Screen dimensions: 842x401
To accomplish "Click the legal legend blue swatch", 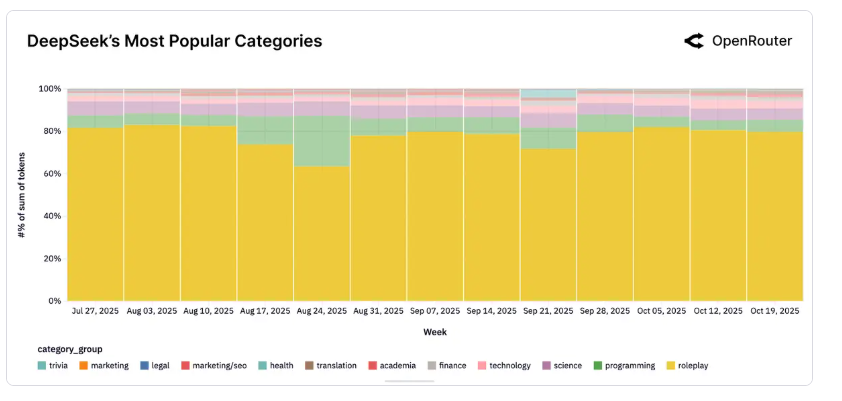I will 144,366.
